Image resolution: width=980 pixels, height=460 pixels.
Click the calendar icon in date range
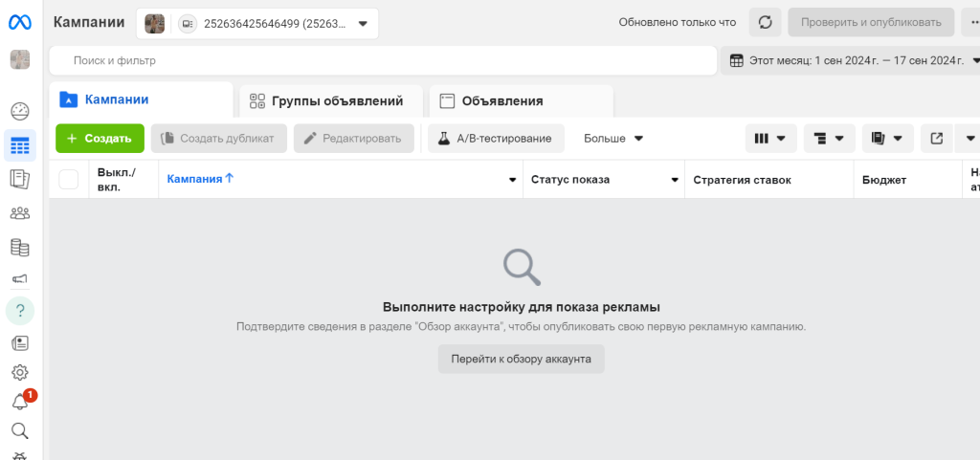click(737, 60)
